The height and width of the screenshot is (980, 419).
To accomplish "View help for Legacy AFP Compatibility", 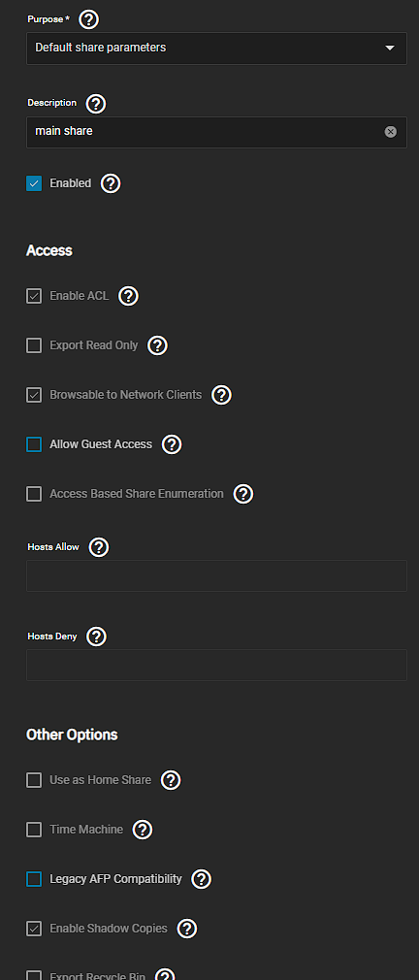I will (x=201, y=879).
